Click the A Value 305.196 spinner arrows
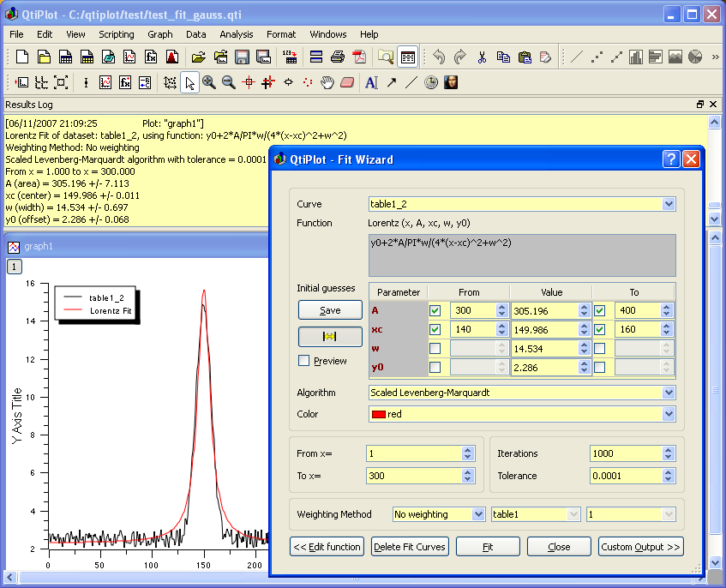Image resolution: width=726 pixels, height=588 pixels. click(584, 310)
